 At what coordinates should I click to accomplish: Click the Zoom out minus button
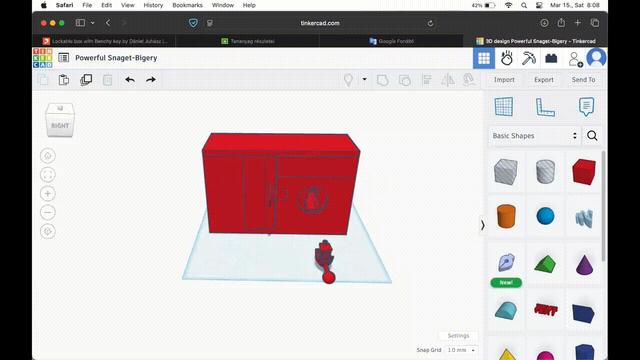(48, 212)
